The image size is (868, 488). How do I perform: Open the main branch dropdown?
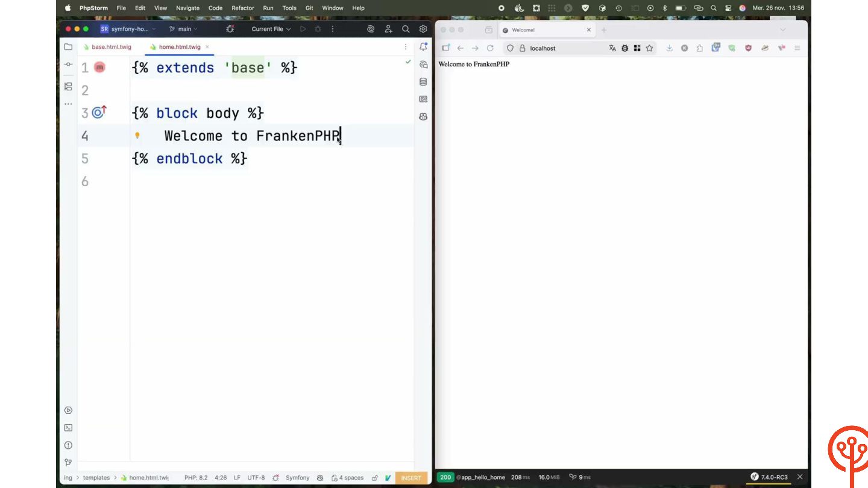tap(183, 29)
